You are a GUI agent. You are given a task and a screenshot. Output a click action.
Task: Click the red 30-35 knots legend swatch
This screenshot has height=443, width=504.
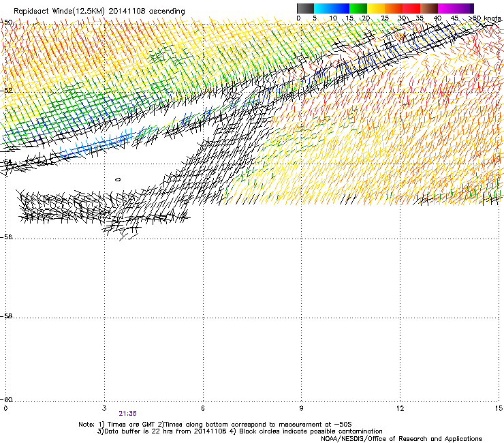coord(411,8)
